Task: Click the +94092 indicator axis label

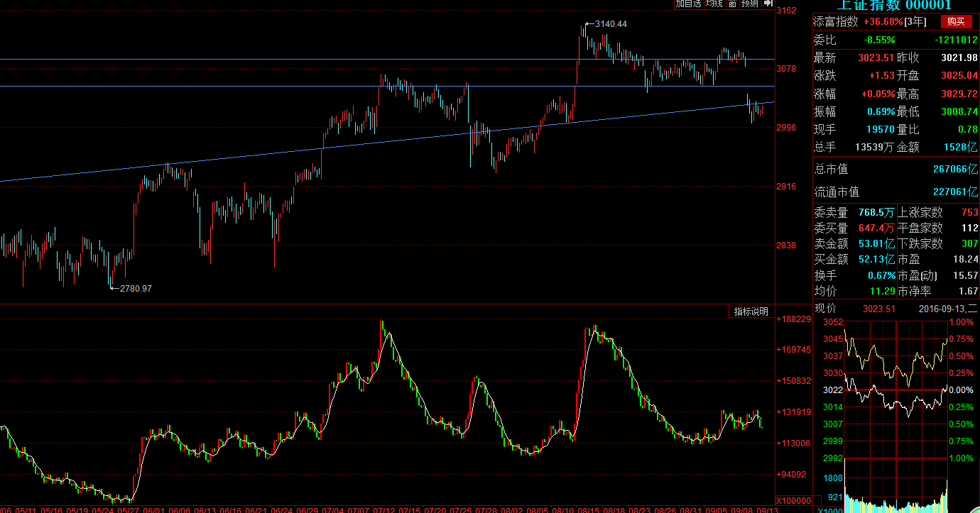Action: (x=793, y=475)
